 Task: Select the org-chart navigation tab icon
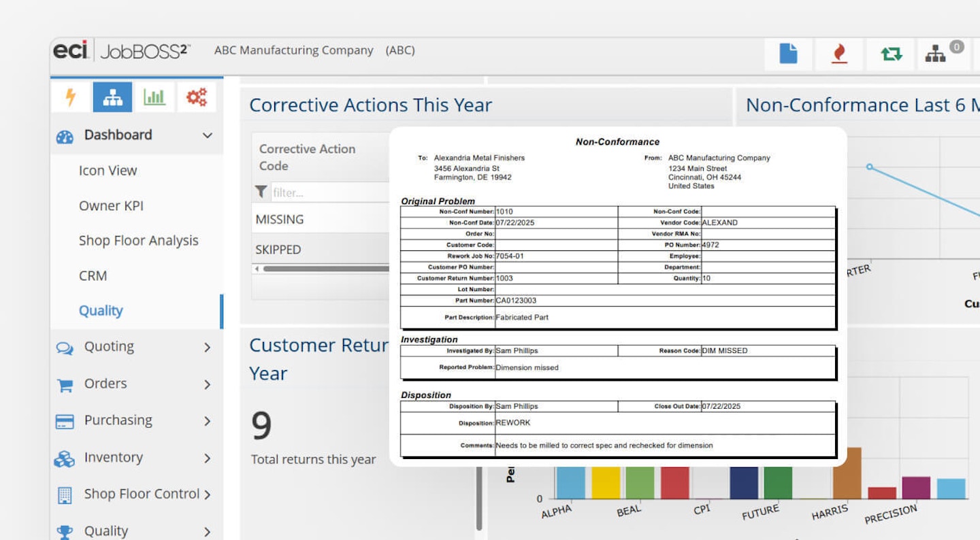point(113,98)
